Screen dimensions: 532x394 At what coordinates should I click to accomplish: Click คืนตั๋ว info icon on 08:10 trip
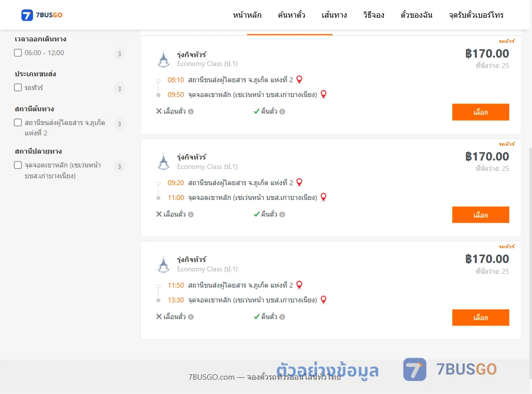pos(282,111)
